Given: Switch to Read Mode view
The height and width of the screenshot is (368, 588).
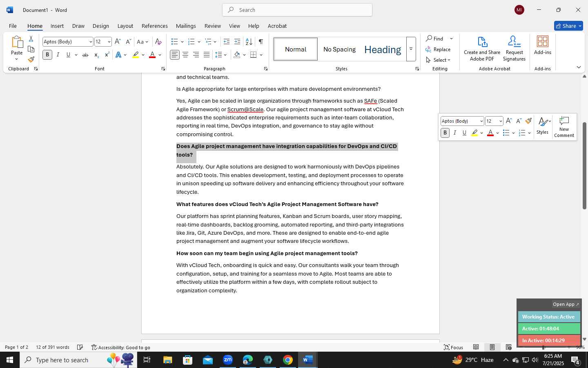Looking at the screenshot, I should [476, 347].
